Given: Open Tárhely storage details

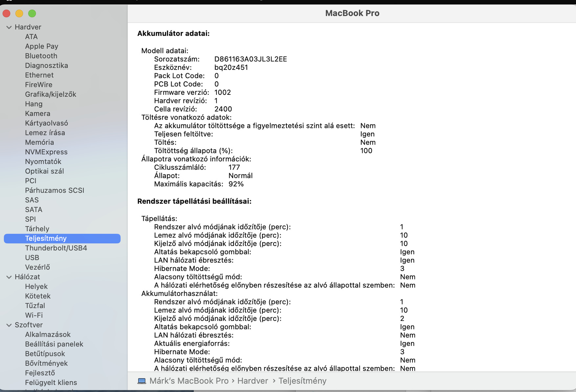Looking at the screenshot, I should [37, 229].
